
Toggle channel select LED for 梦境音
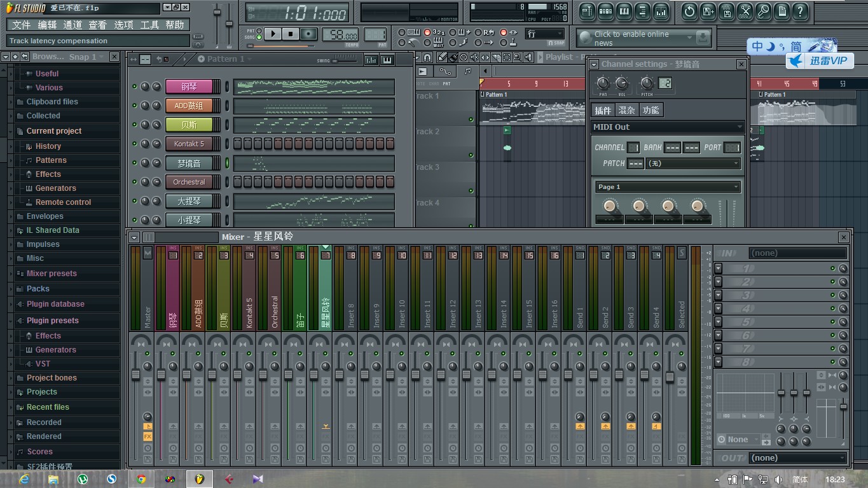click(227, 163)
